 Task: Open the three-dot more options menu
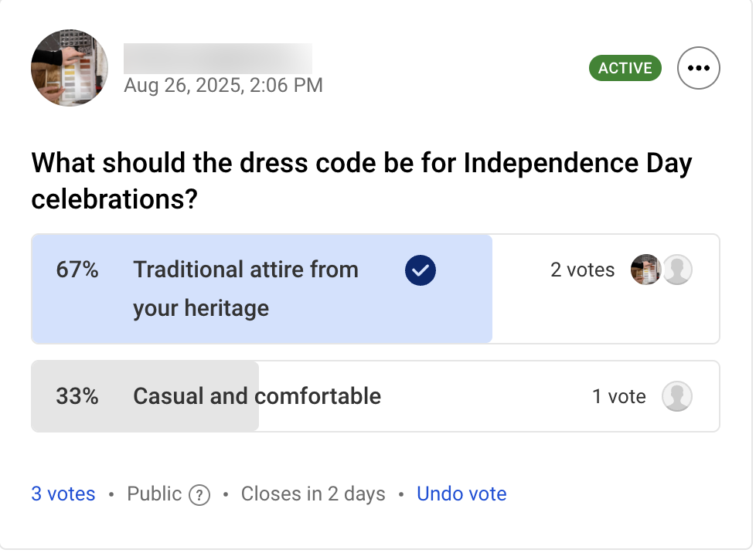698,68
